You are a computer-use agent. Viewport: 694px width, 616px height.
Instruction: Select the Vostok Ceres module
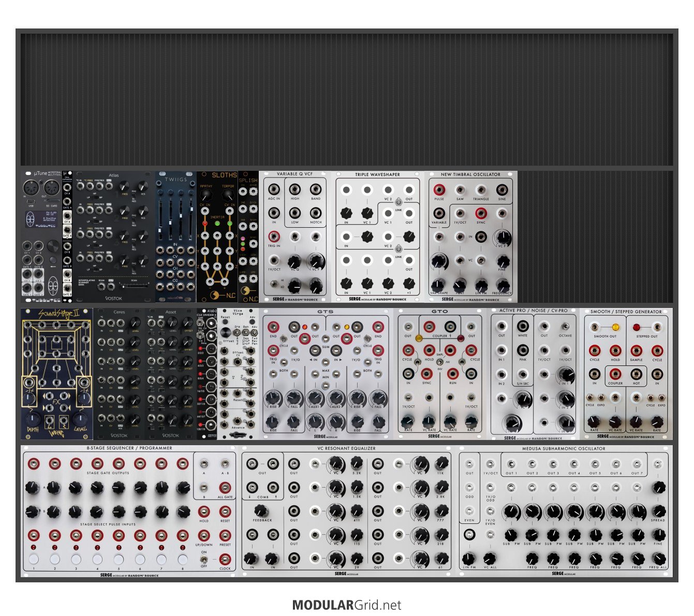click(x=119, y=373)
